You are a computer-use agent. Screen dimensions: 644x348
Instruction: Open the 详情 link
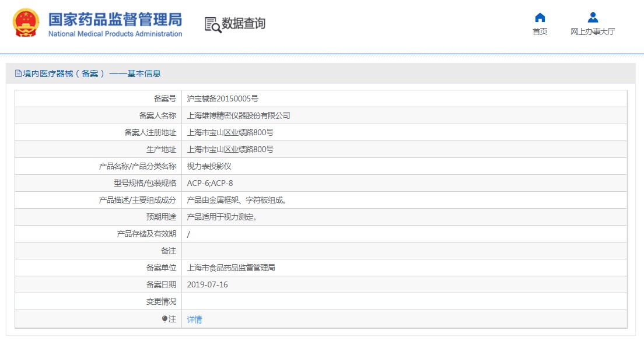[x=194, y=319]
